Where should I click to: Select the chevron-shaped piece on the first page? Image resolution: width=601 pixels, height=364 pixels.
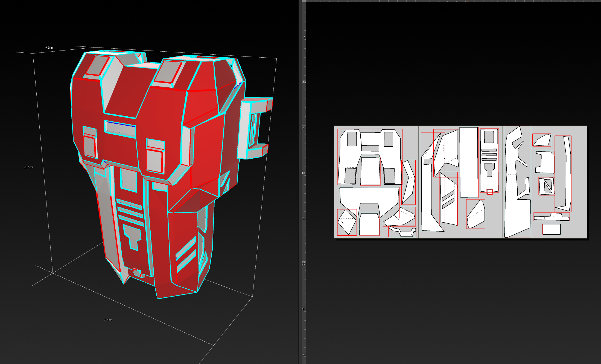point(409,182)
